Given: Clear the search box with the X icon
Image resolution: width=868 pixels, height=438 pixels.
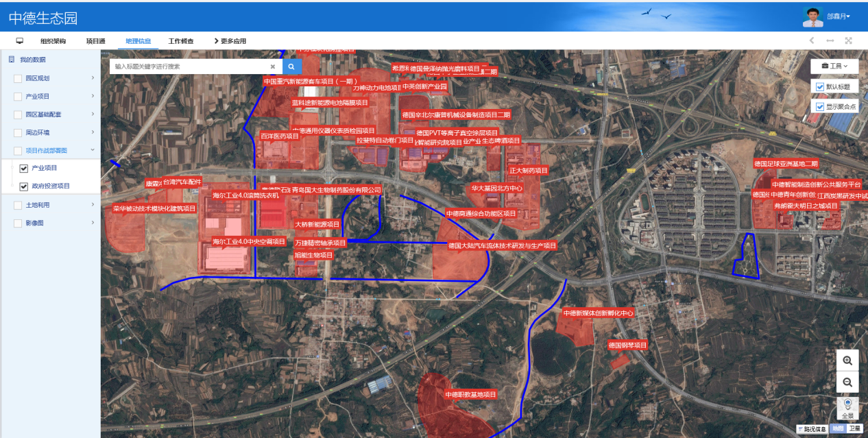Looking at the screenshot, I should (272, 66).
